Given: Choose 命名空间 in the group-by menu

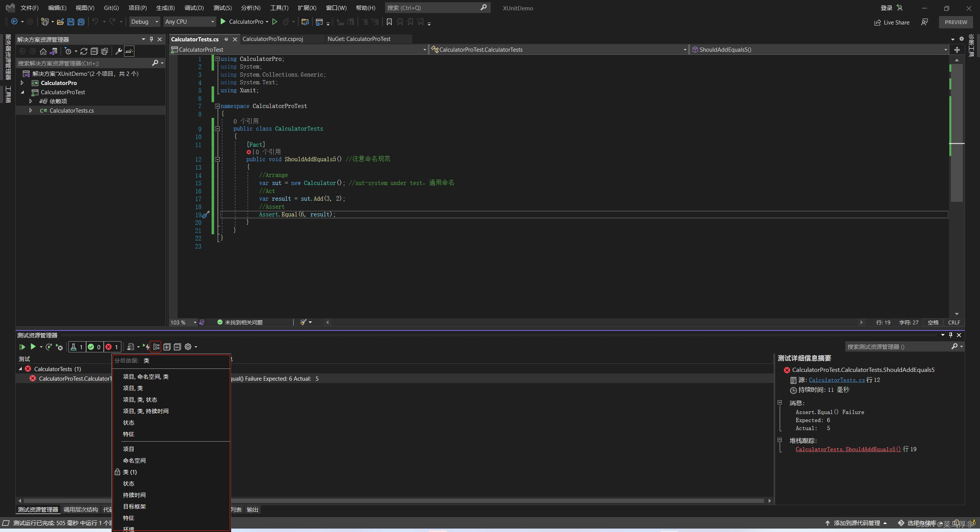Looking at the screenshot, I should [134, 460].
